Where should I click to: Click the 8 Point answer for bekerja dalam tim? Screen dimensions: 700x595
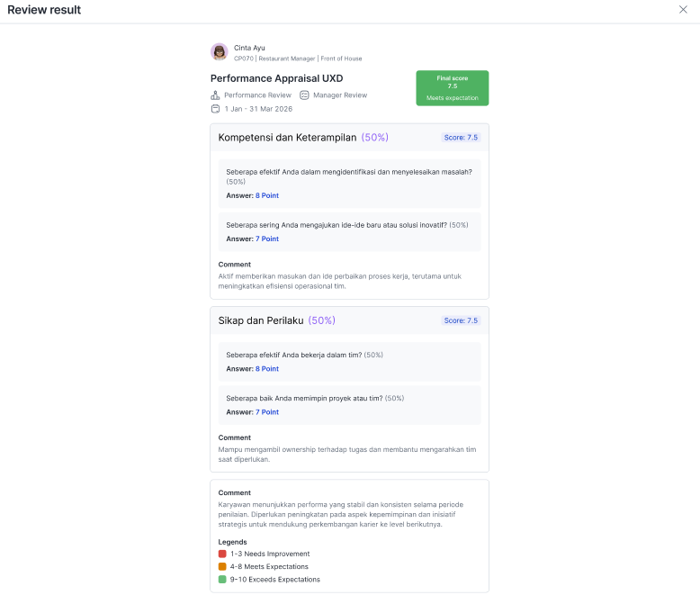pyautogui.click(x=267, y=369)
